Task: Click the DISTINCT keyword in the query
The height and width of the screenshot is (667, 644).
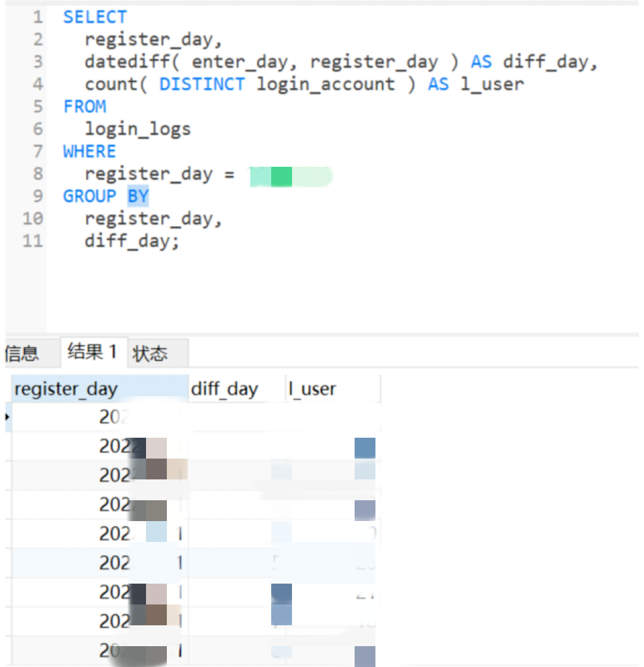Action: pyautogui.click(x=202, y=84)
